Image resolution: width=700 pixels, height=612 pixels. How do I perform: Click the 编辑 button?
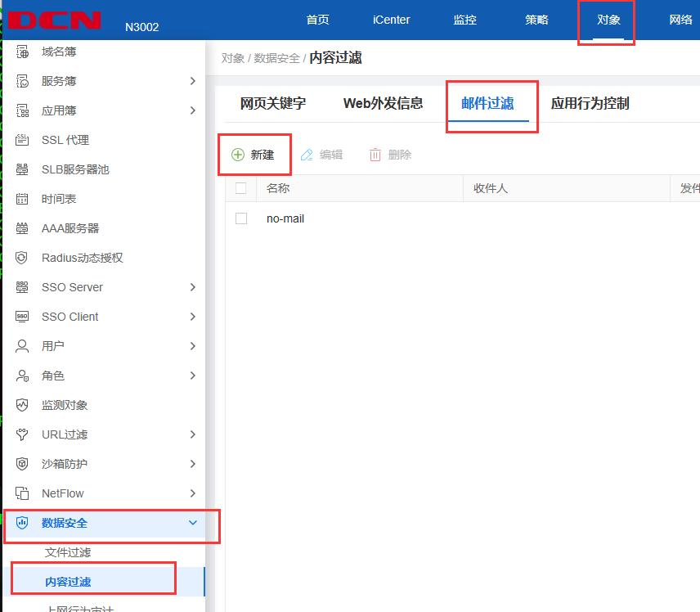tap(321, 155)
